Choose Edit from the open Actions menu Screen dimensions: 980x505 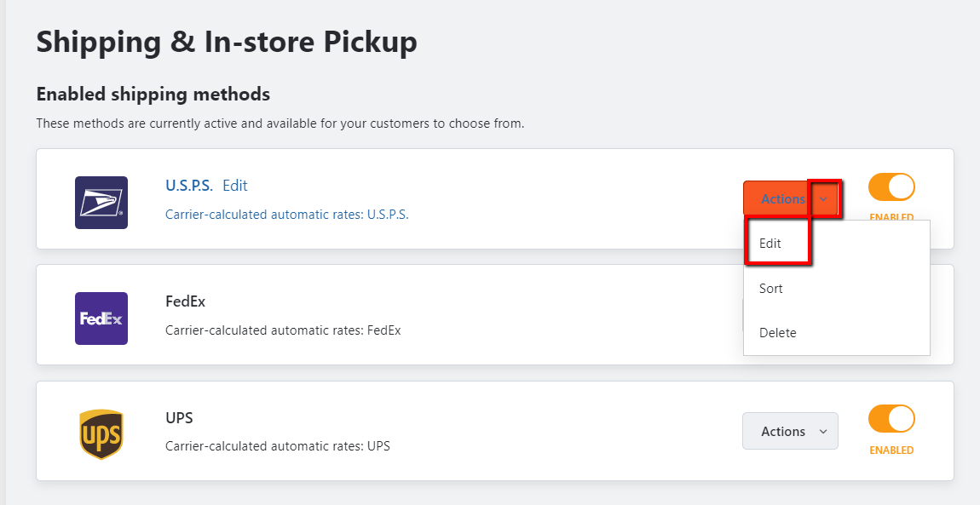click(771, 244)
